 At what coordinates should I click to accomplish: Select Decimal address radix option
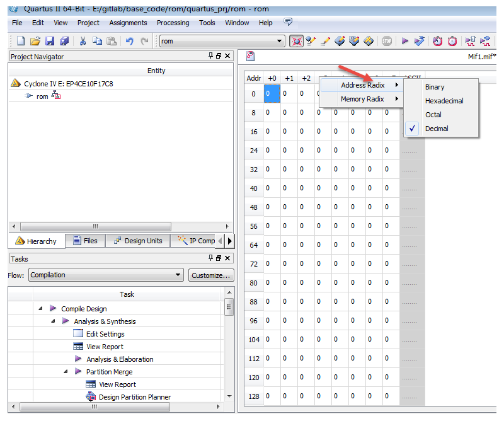click(x=441, y=129)
